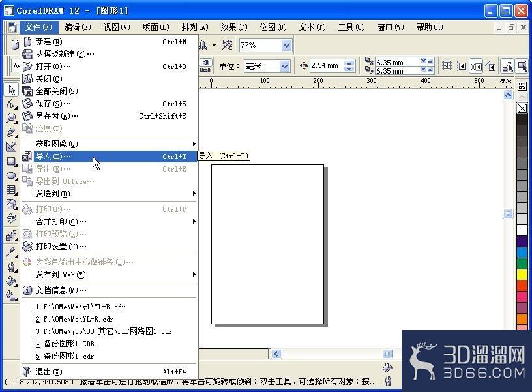Click the 文档信息 info icon
Image resolution: width=532 pixels, height=392 pixels.
(x=27, y=290)
